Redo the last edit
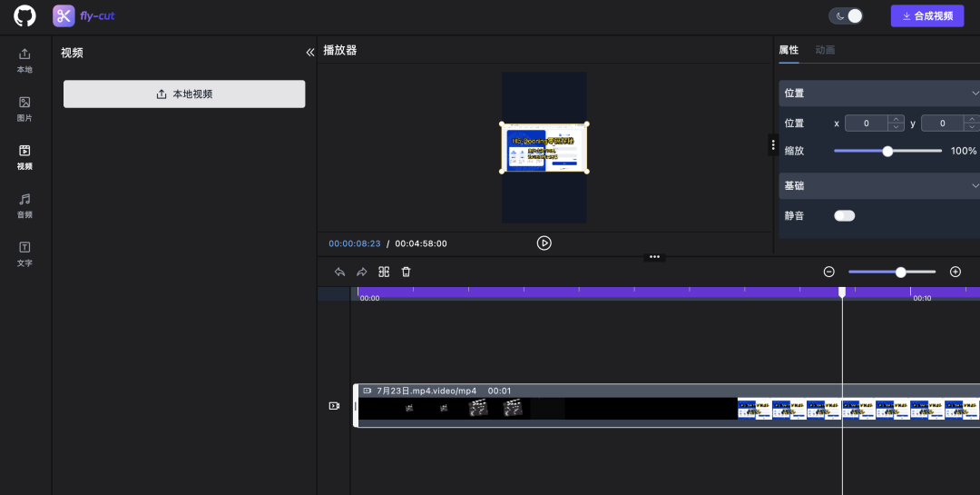The width and height of the screenshot is (980, 495). coord(362,272)
